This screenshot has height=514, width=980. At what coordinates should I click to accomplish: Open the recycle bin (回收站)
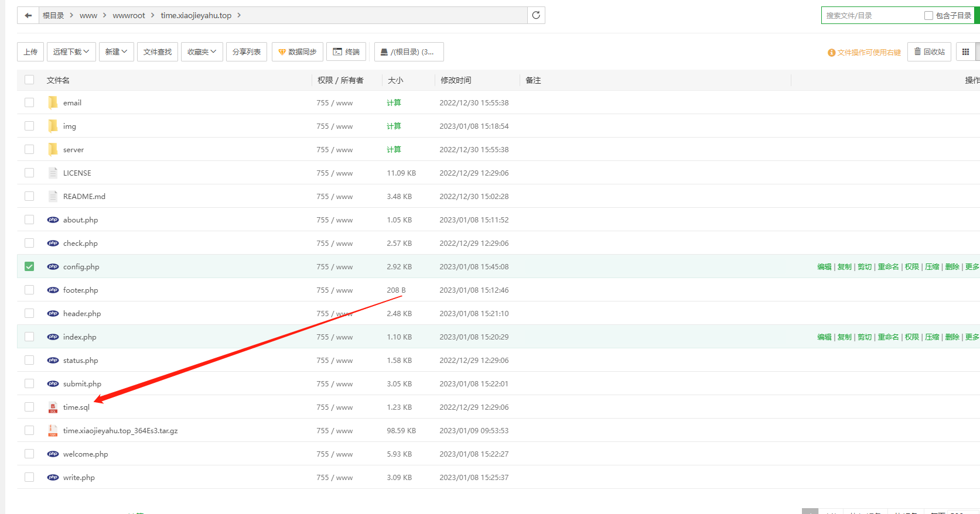click(x=929, y=52)
